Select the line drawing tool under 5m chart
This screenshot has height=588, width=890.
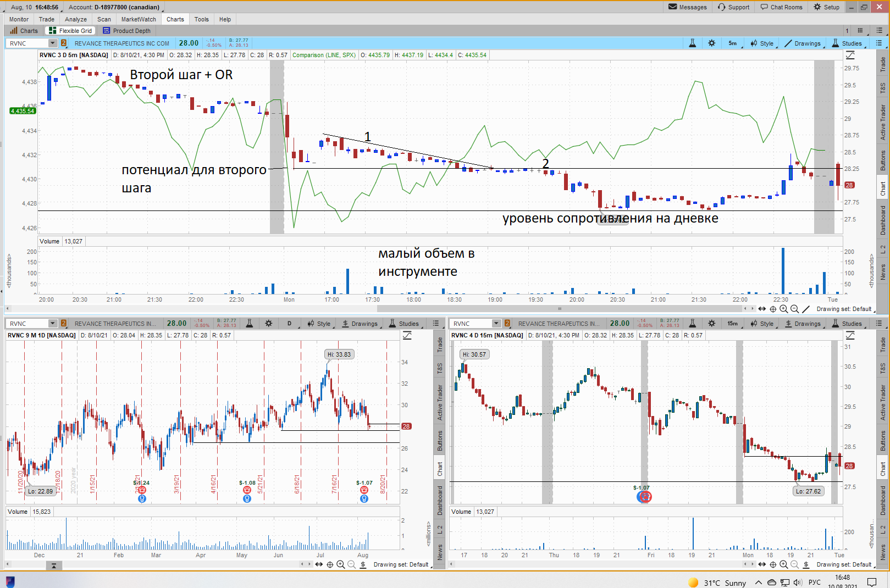click(x=806, y=309)
